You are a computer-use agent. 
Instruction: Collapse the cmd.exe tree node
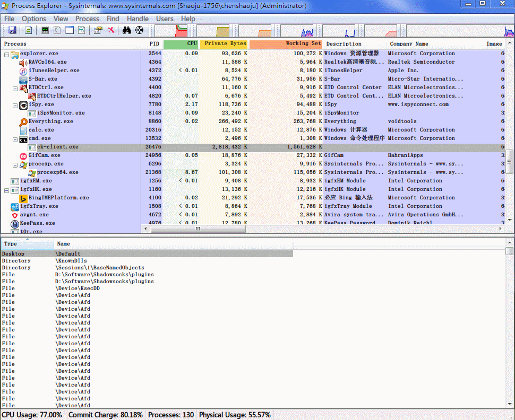point(15,140)
